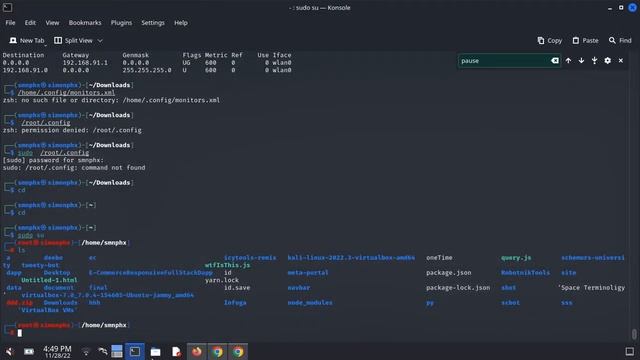Open a New Tab in Konsole
Image resolution: width=640 pixels, height=360 pixels.
(27, 40)
